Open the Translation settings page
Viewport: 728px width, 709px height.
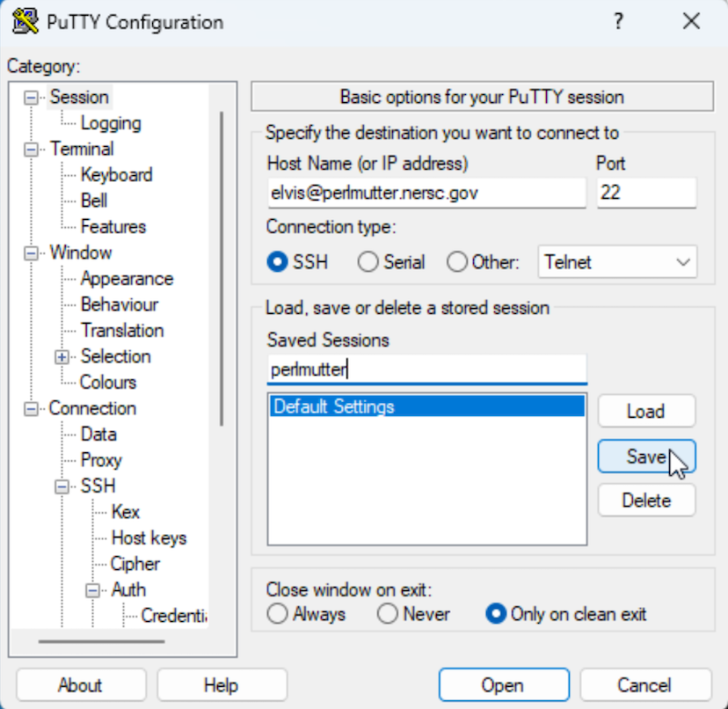[x=121, y=330]
